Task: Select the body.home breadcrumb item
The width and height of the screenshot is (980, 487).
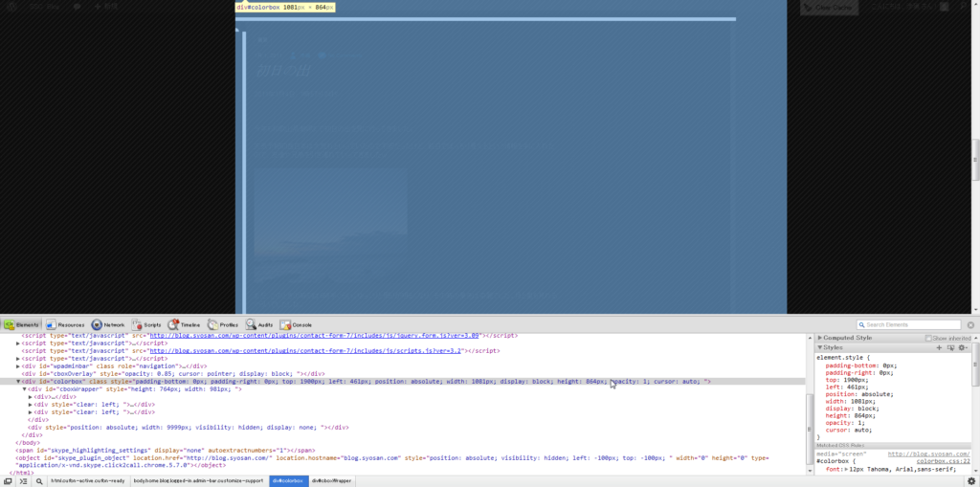Action: click(197, 480)
